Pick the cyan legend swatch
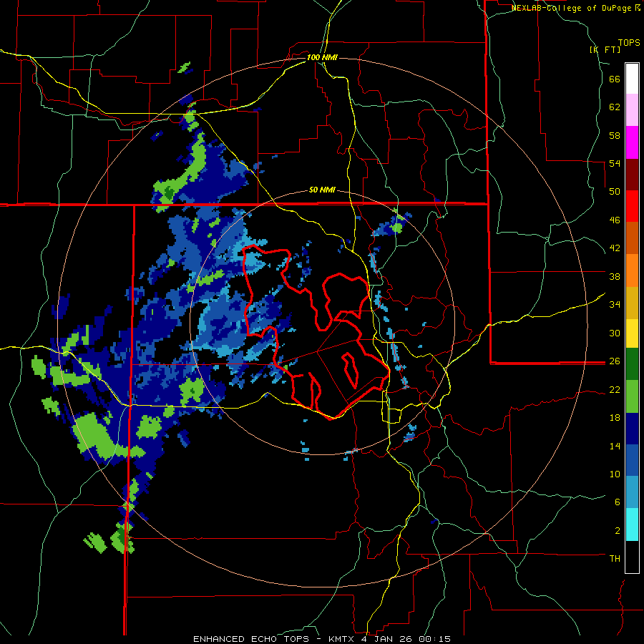Viewport: 644px width, 644px height. tap(632, 525)
